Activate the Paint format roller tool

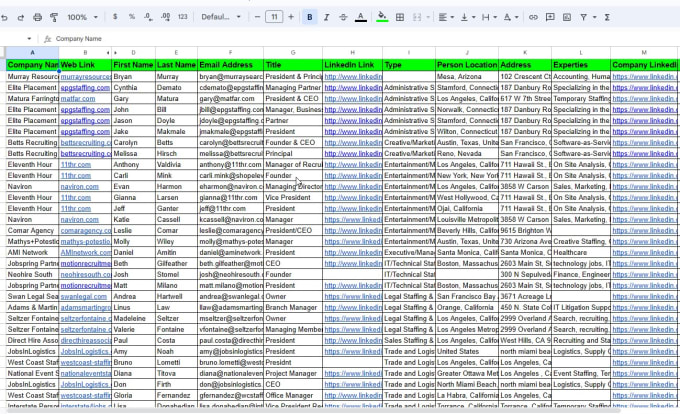(x=54, y=17)
